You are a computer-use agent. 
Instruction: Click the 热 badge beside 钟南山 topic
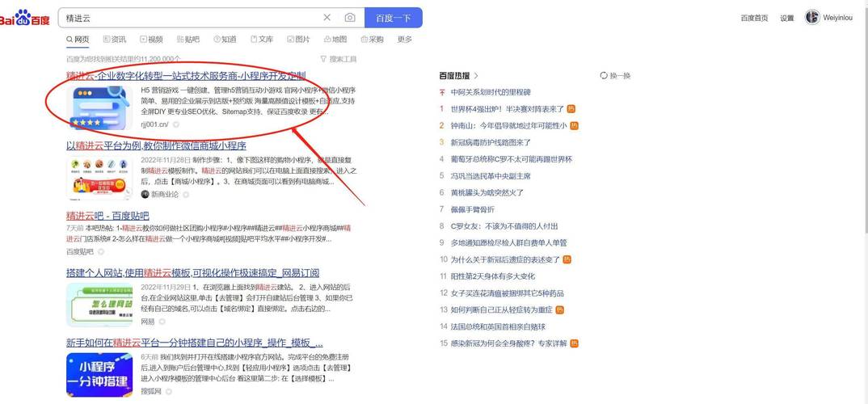(x=575, y=125)
